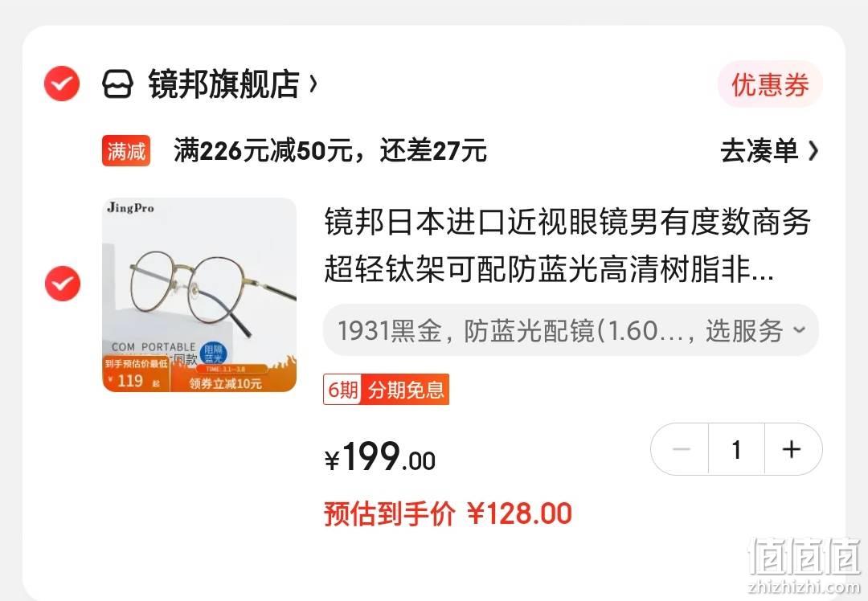Decrease quantity with the minus button

[681, 449]
